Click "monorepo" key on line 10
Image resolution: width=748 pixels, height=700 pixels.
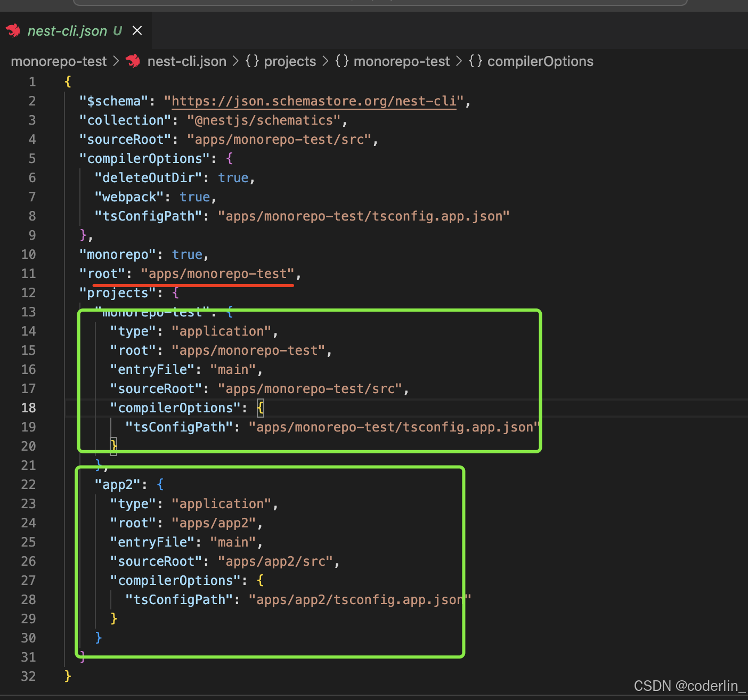tap(118, 255)
